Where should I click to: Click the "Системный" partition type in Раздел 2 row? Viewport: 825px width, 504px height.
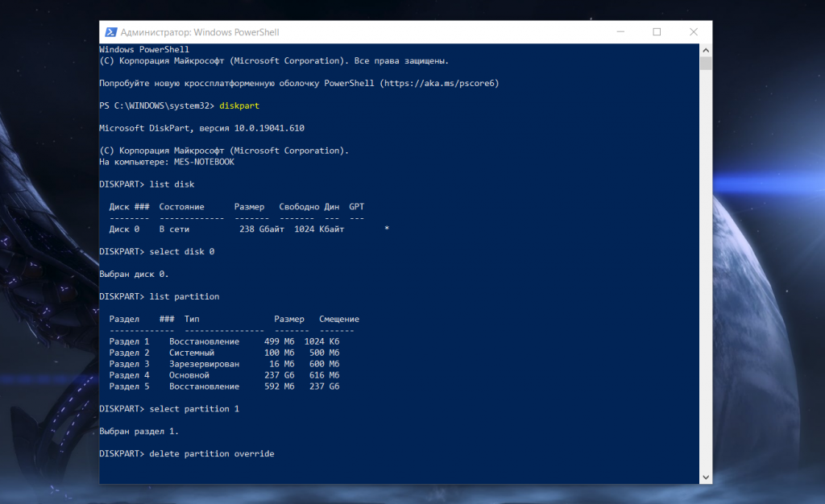point(192,353)
